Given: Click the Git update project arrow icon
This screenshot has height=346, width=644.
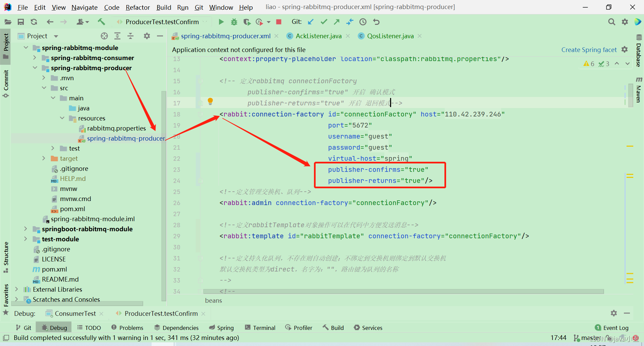Looking at the screenshot, I should [311, 22].
